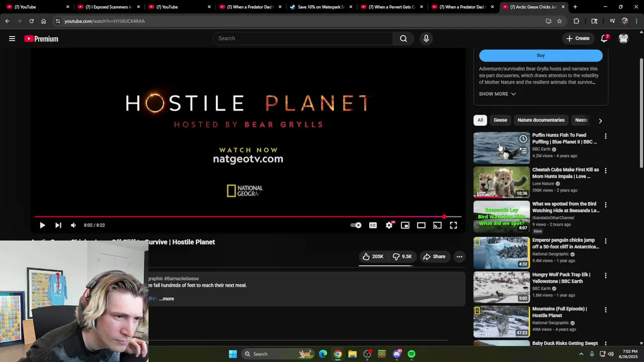Open browser home page

(44, 21)
